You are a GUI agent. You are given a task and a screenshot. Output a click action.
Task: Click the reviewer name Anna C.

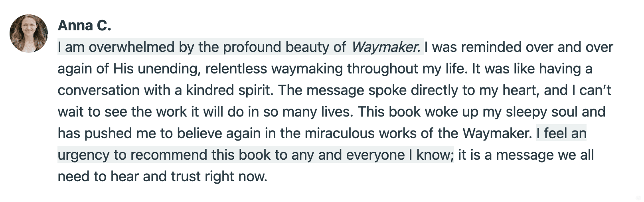[84, 26]
